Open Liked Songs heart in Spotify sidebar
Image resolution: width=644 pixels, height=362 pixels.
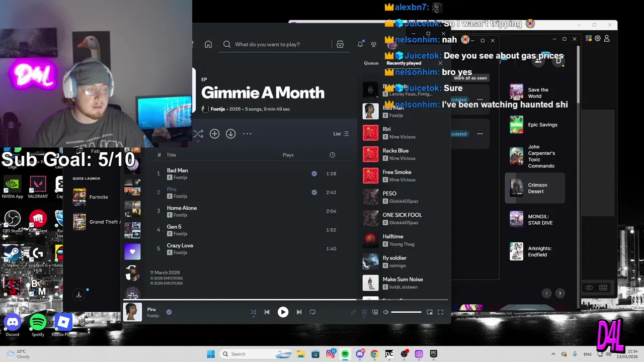pos(132,251)
